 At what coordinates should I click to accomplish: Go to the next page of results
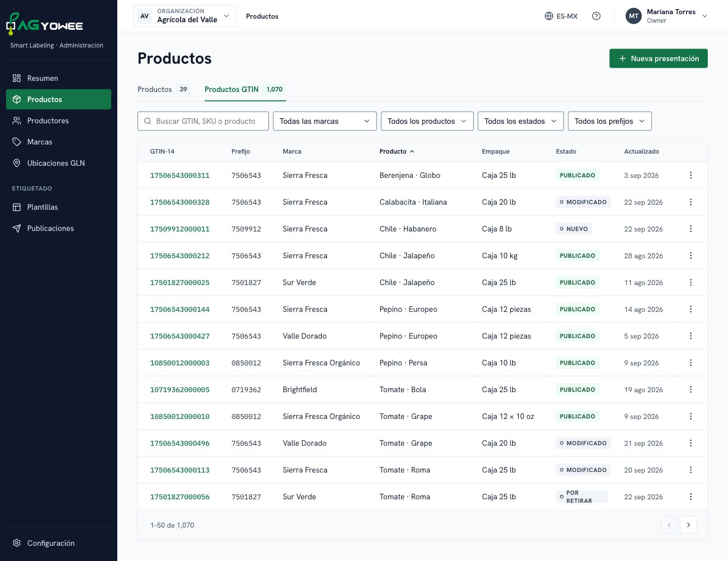coord(689,525)
